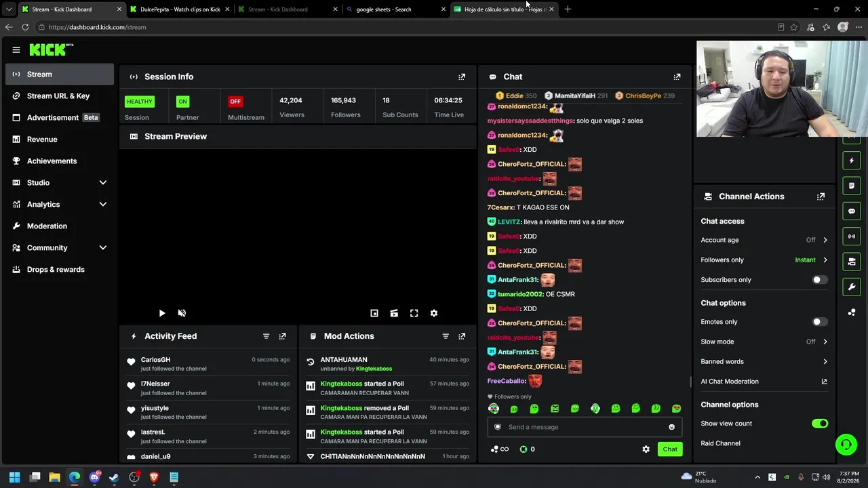Open stream preview settings gear
868x488 pixels.
(x=434, y=313)
